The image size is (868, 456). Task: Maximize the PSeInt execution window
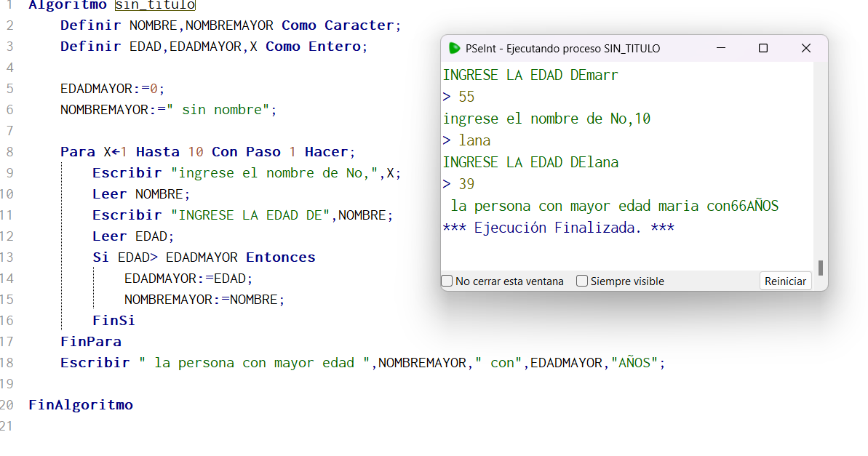click(763, 48)
